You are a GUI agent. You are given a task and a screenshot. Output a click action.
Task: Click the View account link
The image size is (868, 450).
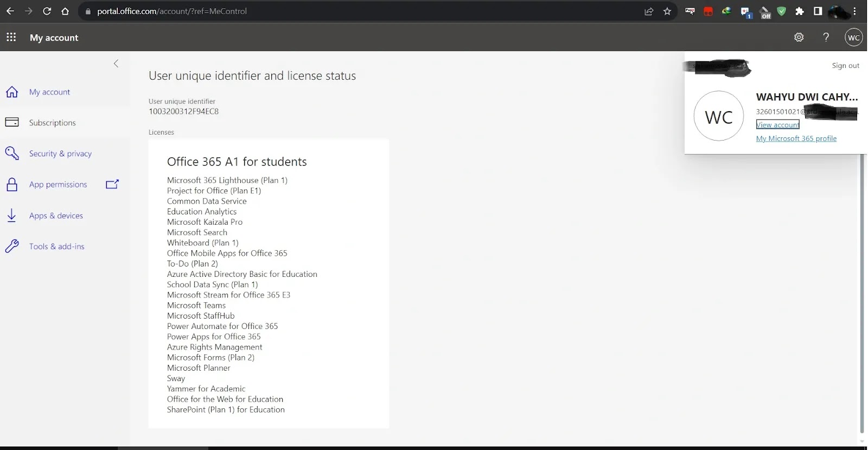coord(777,125)
